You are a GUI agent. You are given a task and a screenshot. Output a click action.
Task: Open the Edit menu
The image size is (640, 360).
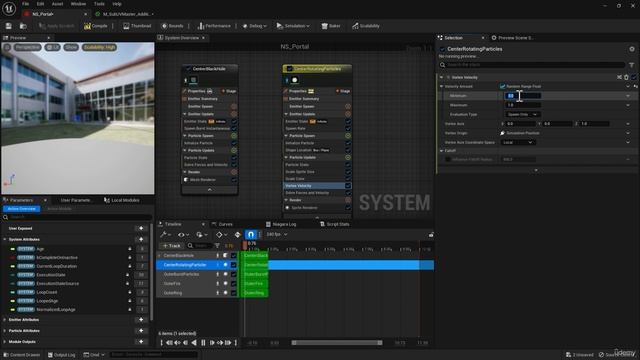pos(40,4)
